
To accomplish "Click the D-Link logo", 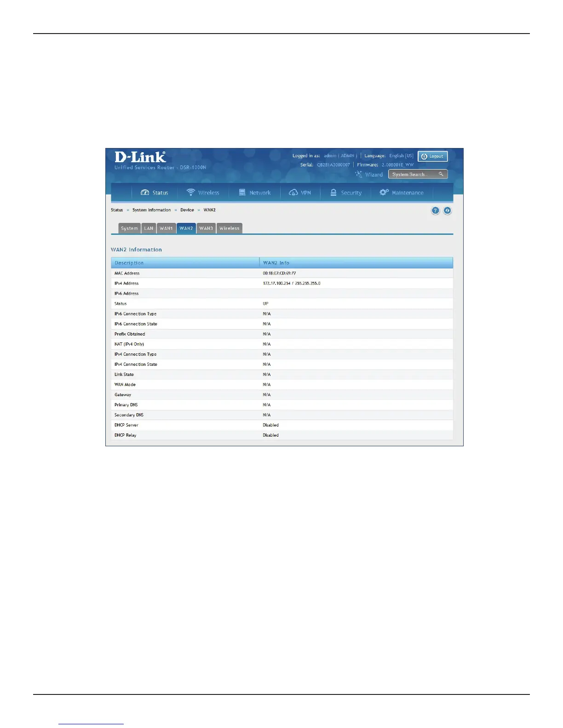I will click(x=140, y=157).
